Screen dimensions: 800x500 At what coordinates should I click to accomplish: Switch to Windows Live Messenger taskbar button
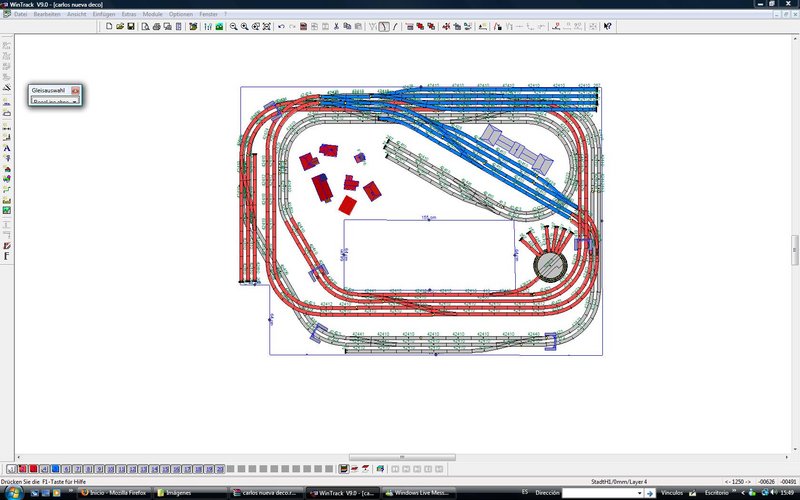pos(418,493)
